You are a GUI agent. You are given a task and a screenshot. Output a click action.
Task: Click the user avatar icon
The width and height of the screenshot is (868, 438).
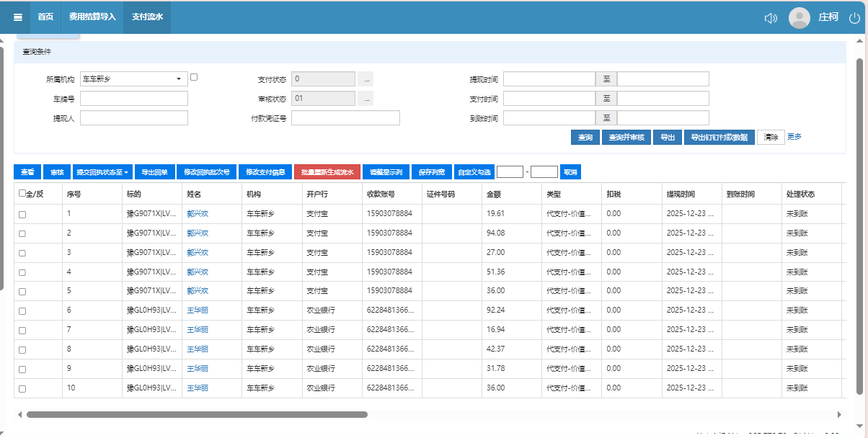800,18
